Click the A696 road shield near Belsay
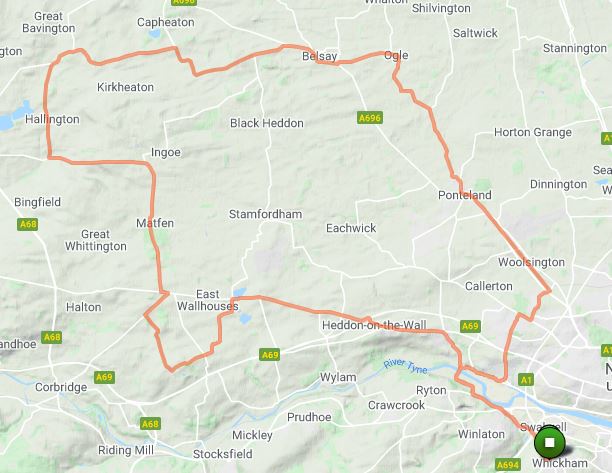The width and height of the screenshot is (612, 473). click(370, 117)
